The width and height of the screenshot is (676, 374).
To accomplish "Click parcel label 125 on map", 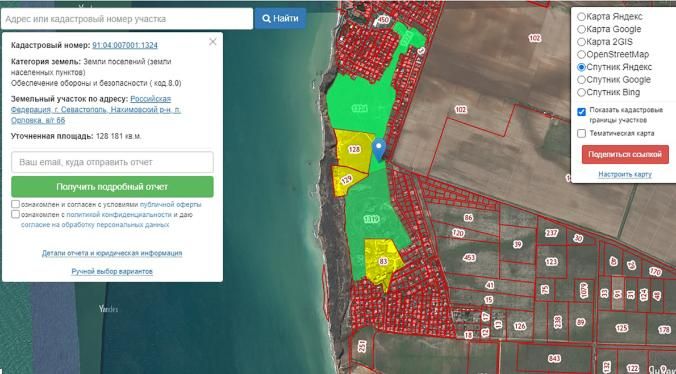I will point(622,328).
